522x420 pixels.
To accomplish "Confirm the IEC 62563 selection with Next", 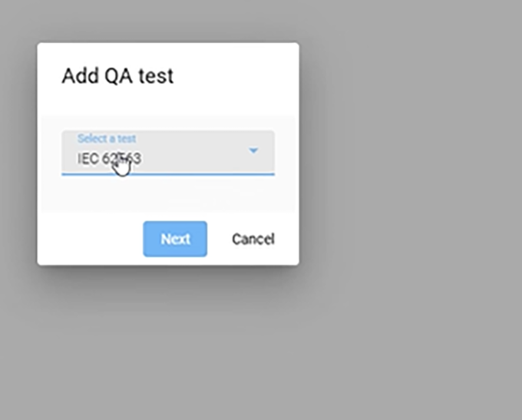I will coord(175,239).
